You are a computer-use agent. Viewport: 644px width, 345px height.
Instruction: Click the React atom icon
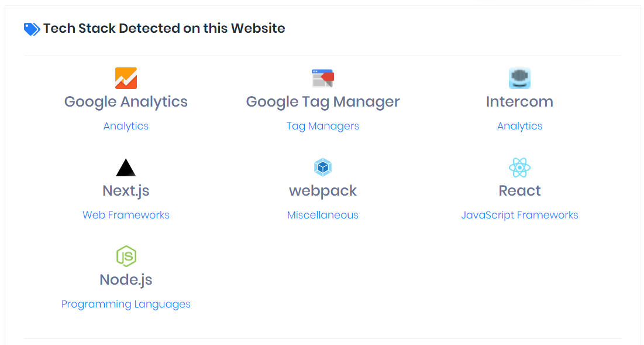point(519,168)
